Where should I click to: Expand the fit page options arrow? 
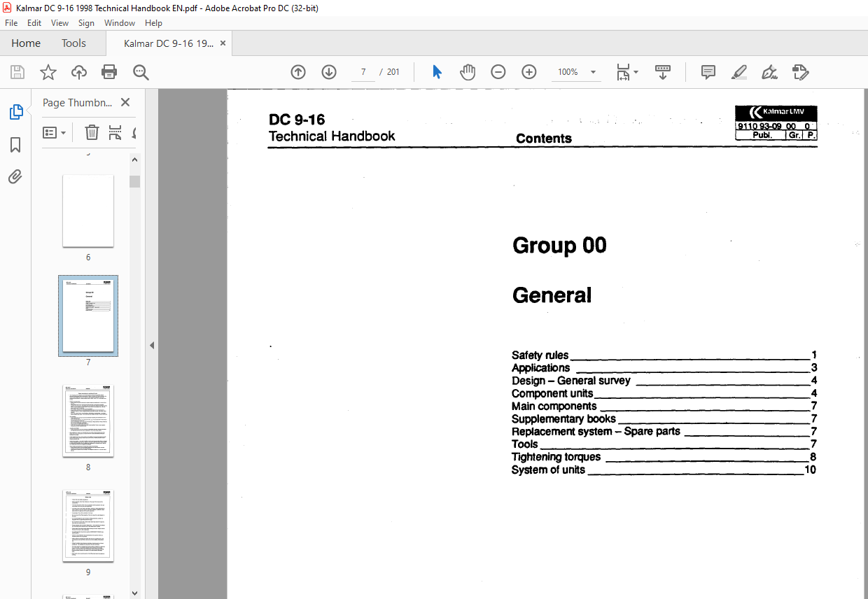coord(636,72)
